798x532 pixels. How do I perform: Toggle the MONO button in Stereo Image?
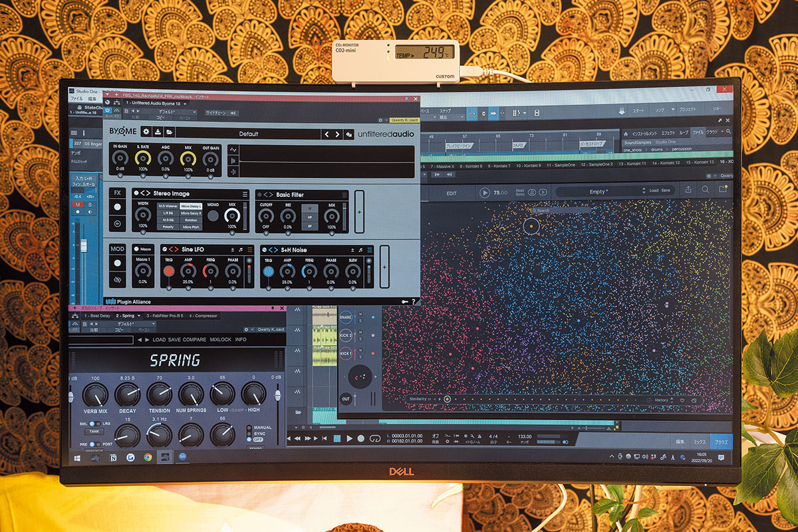click(x=213, y=215)
